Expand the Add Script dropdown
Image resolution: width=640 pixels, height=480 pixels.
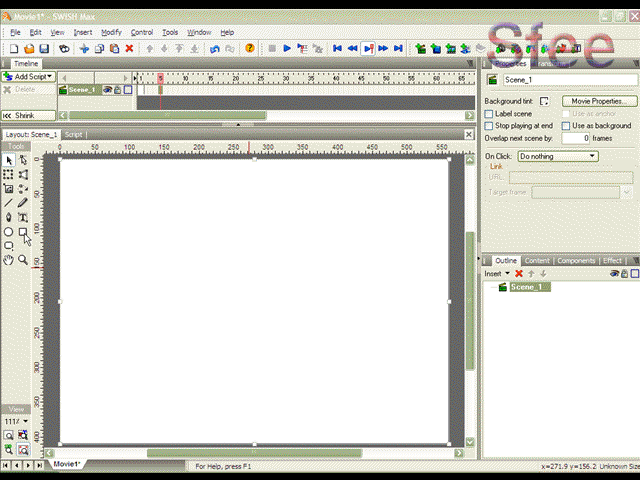click(28, 77)
